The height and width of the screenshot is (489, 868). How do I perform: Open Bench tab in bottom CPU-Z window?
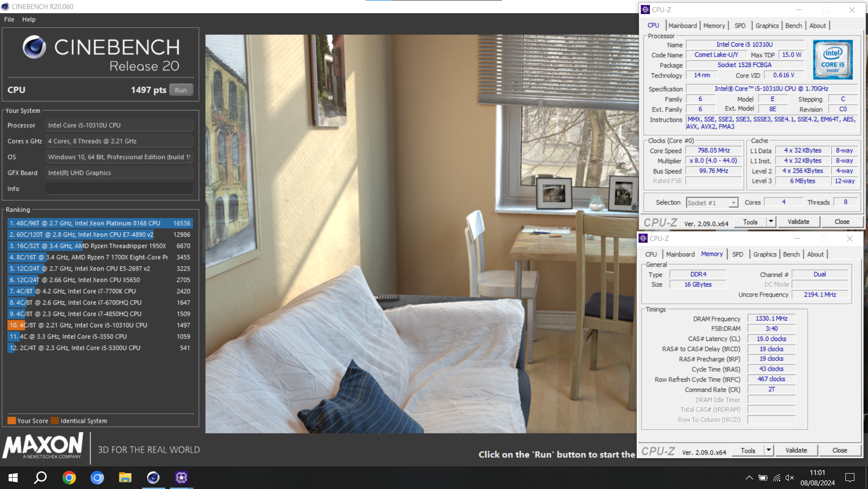pyautogui.click(x=791, y=254)
